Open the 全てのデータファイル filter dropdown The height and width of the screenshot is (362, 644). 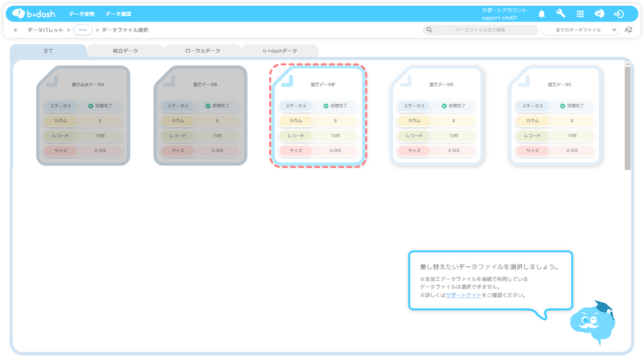580,30
